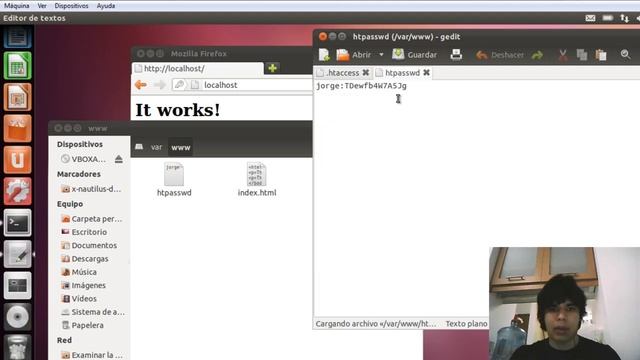Open the trash icon in launcher
This screenshot has height=360, width=640.
point(18,347)
